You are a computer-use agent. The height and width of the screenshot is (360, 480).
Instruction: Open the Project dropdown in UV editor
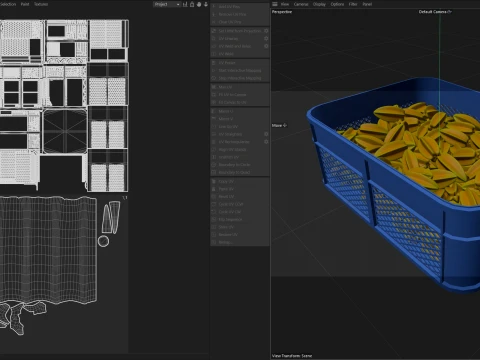tap(167, 4)
